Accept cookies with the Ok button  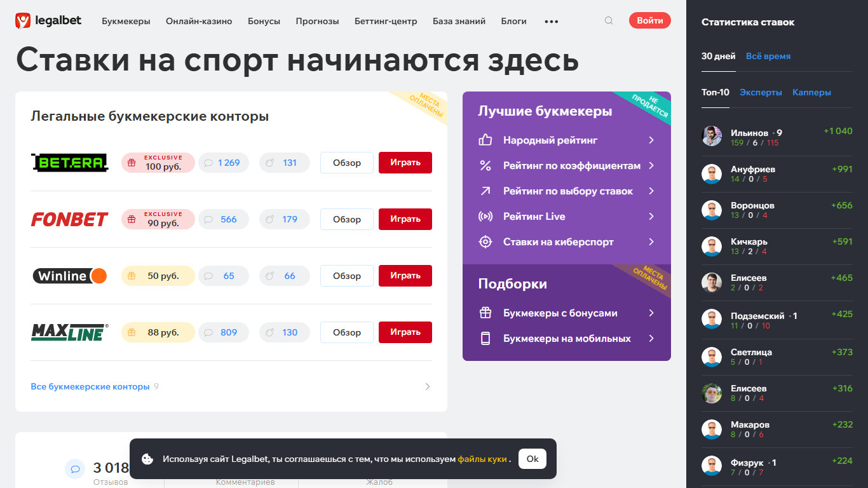tap(532, 459)
